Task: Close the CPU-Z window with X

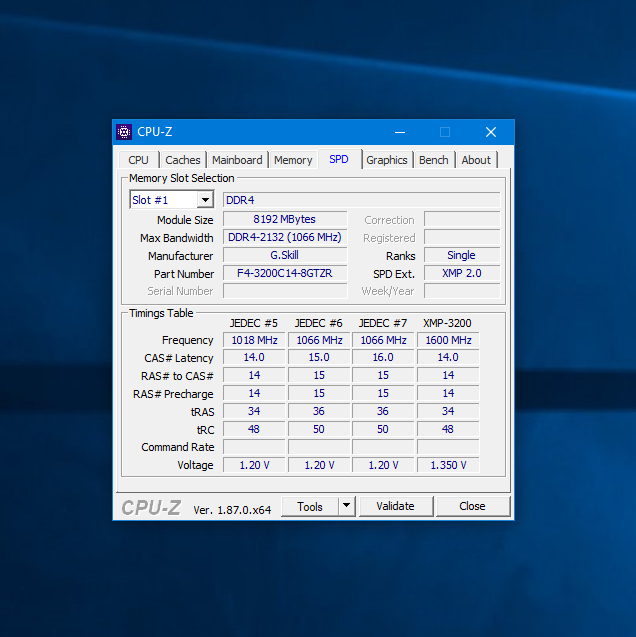Action: (x=491, y=132)
